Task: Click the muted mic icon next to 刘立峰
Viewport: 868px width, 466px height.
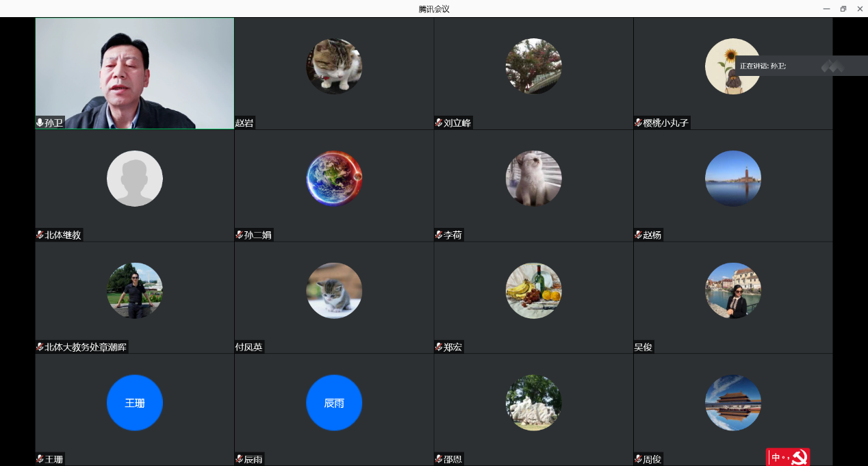Action: 439,123
